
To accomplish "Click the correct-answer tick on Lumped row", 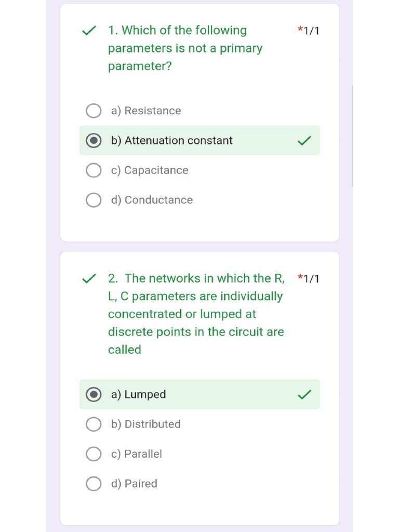I will pos(304,395).
